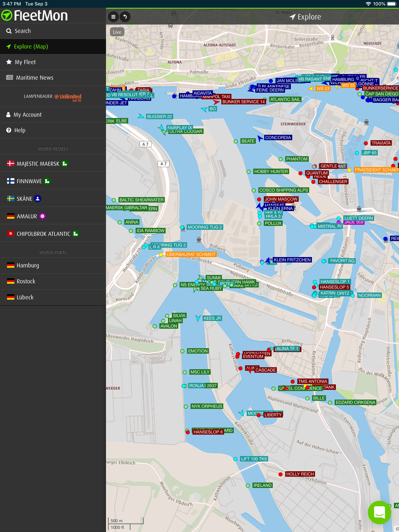Open visited vessel CHIPOLBROK ATLANTIC
Viewport: 399px width, 532px height.
[x=43, y=234]
